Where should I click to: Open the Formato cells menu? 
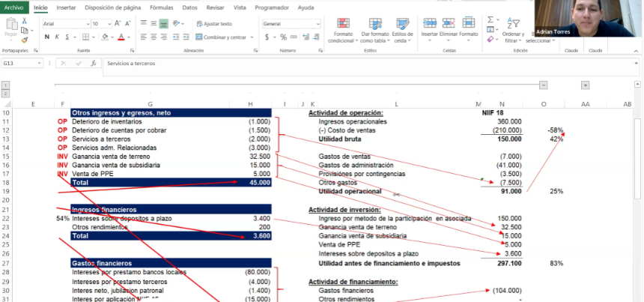[x=468, y=28]
